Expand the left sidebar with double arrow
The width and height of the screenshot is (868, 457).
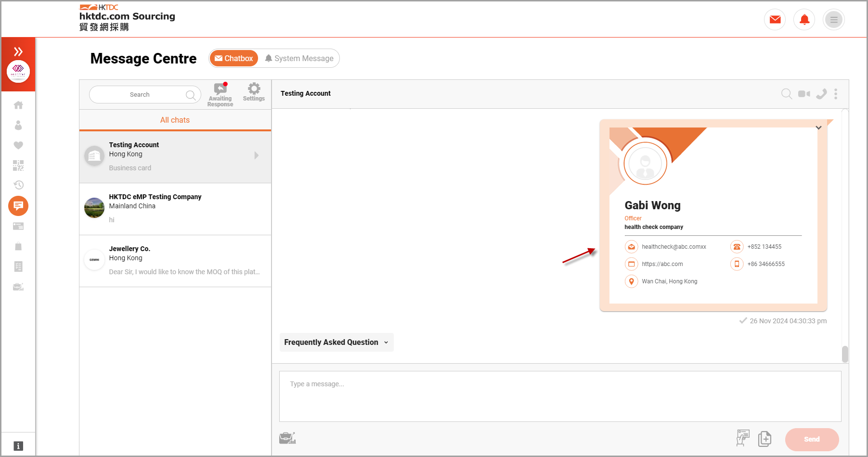pos(18,51)
